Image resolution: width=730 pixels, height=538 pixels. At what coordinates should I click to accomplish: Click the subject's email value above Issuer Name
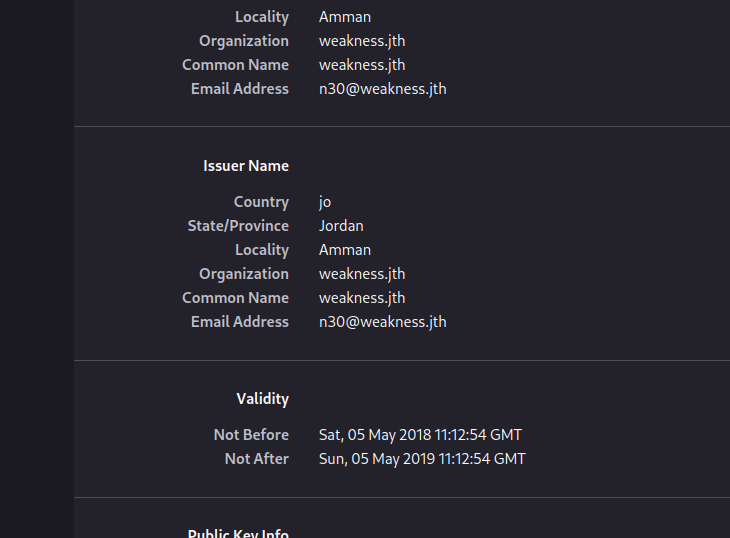coord(382,89)
